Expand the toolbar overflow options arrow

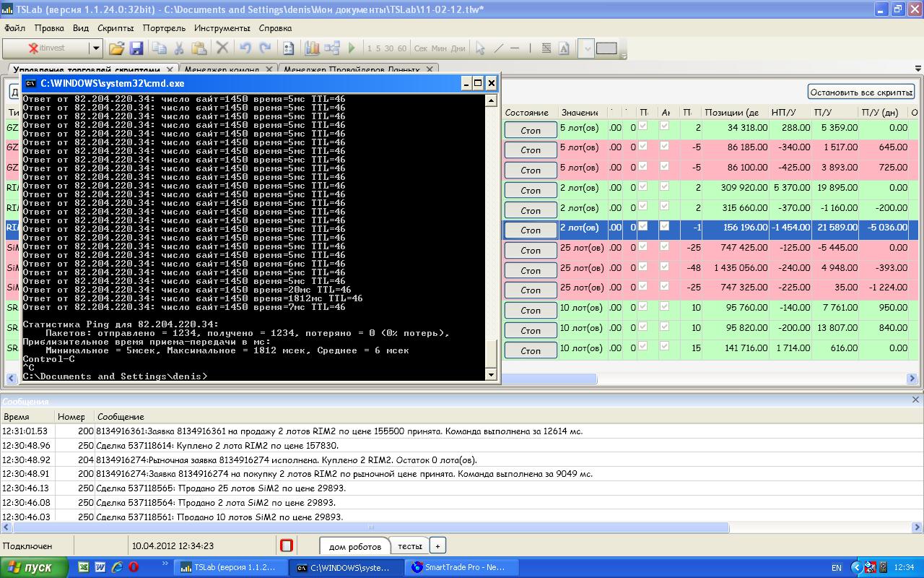(624, 55)
